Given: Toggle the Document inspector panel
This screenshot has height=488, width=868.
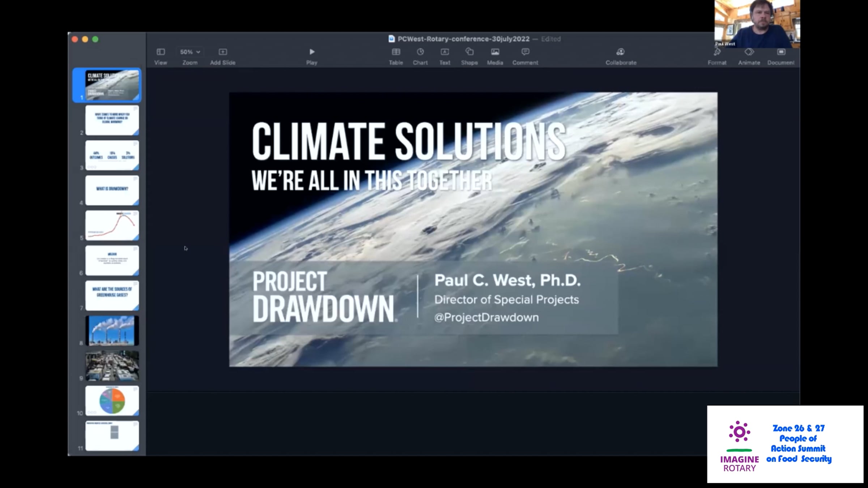Looking at the screenshot, I should pyautogui.click(x=781, y=52).
